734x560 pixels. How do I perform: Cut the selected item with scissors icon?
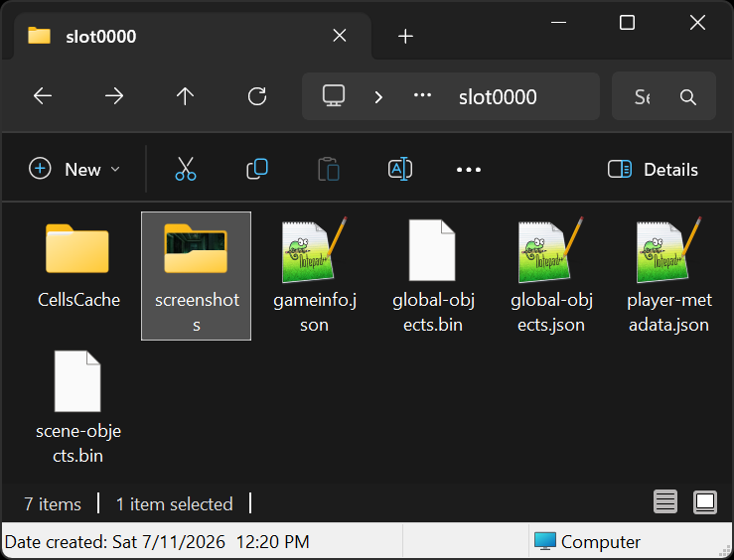[x=186, y=169]
